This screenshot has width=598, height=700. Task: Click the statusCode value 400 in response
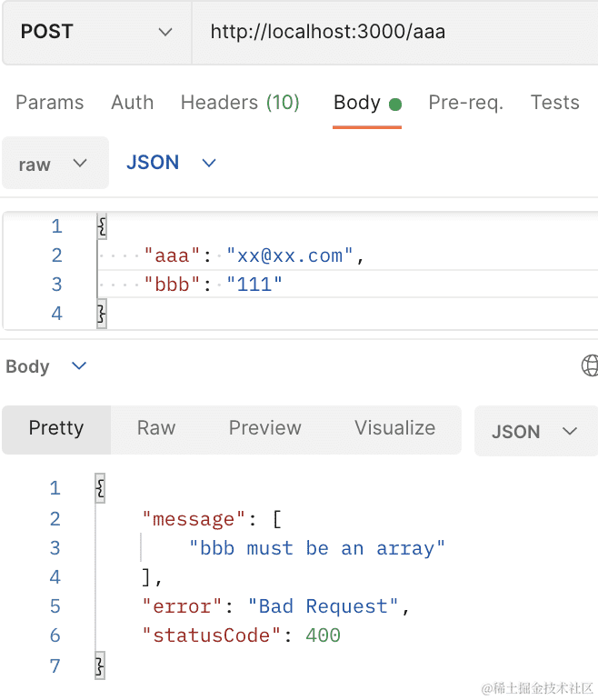pyautogui.click(x=323, y=635)
